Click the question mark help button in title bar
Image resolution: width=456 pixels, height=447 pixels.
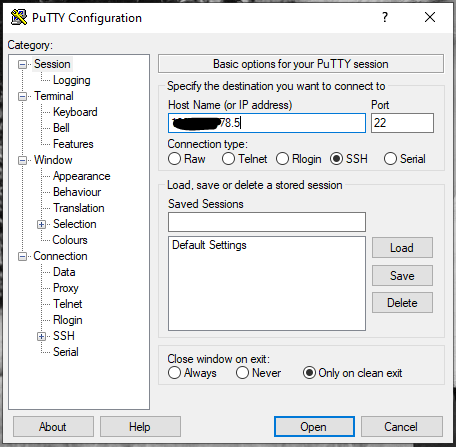pos(385,17)
